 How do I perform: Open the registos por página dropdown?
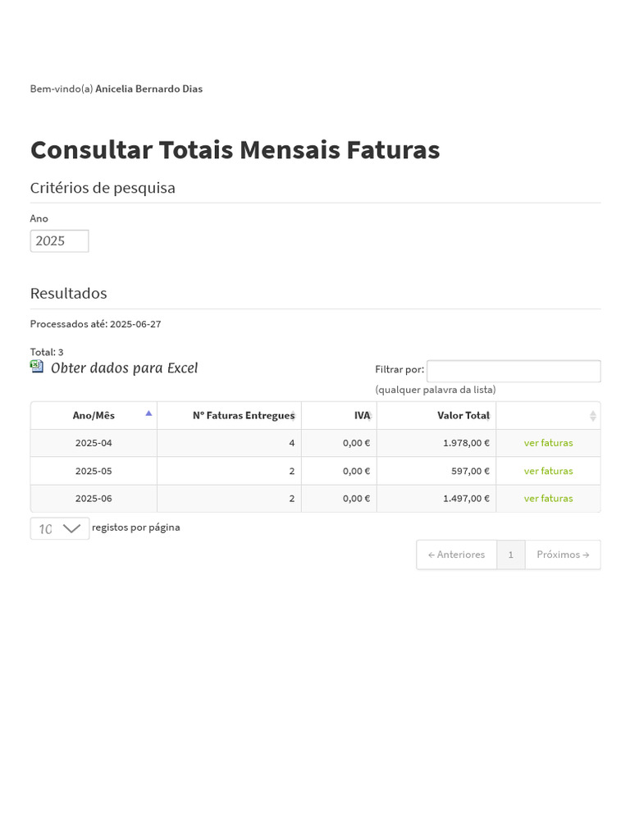click(x=60, y=528)
